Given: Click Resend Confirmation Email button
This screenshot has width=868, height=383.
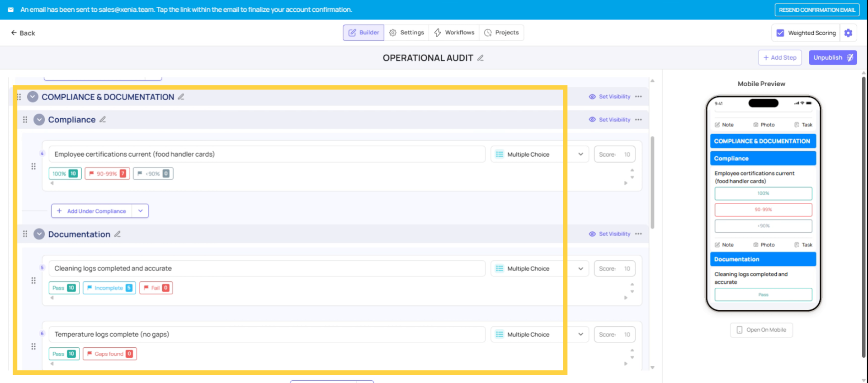Looking at the screenshot, I should (x=817, y=9).
